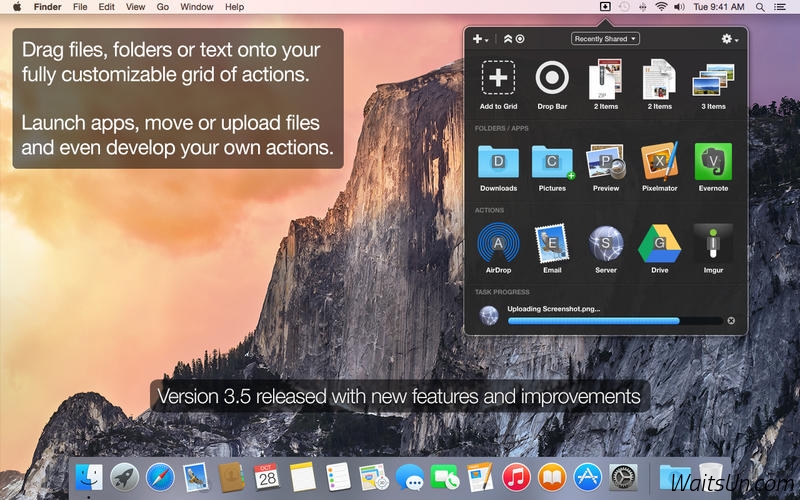Choose the AirDrop action
This screenshot has width=800, height=500.
coord(498,243)
